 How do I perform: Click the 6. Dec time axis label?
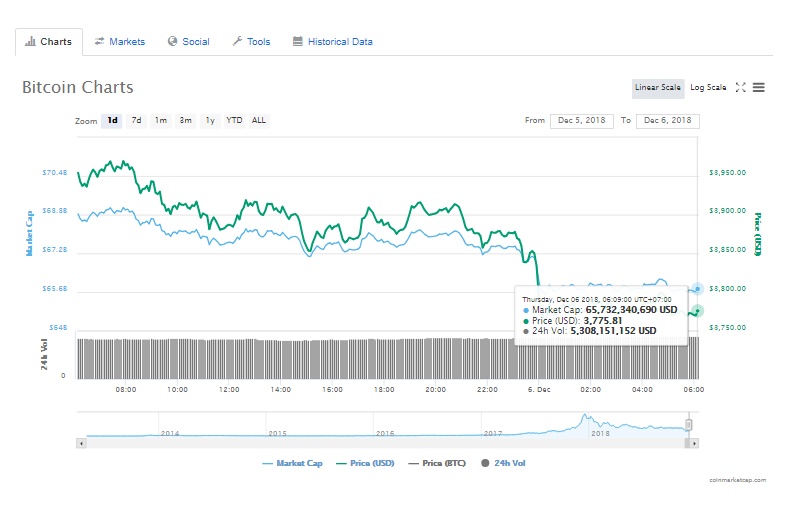(539, 389)
